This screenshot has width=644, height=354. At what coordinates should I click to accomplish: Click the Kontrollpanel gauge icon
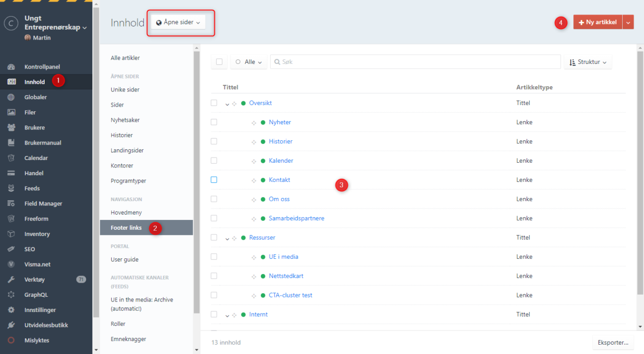[x=11, y=67]
